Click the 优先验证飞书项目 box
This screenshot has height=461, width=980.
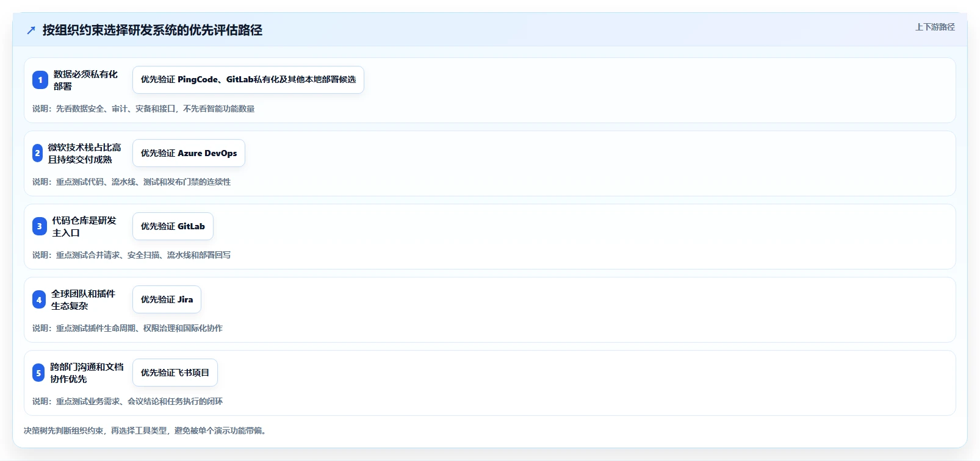click(x=175, y=373)
